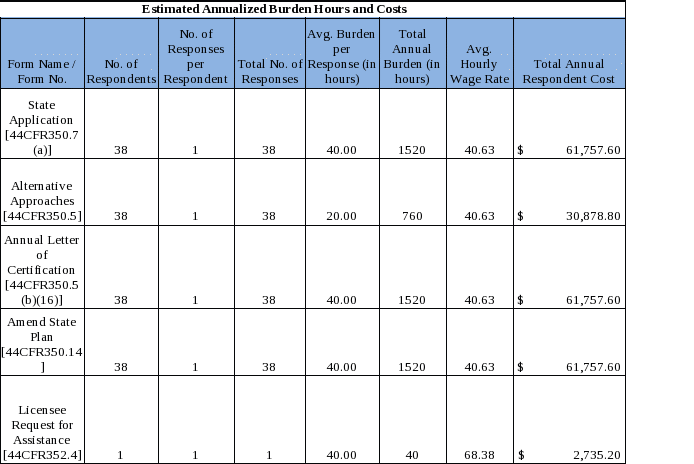Select the 'Avg. Hourly Wage Rate' header
This screenshot has height=464, width=694.
click(480, 54)
